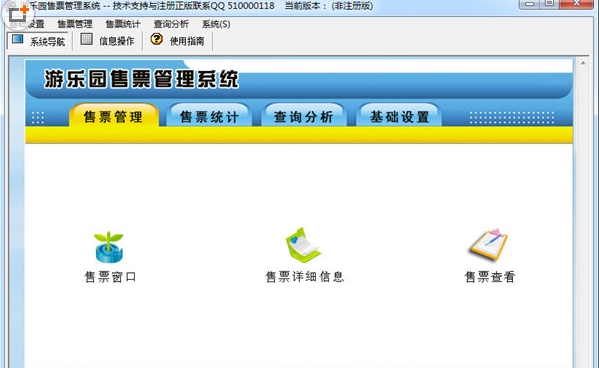Open the 售票窗口 plant icon
This screenshot has height=368, width=599.
pyautogui.click(x=109, y=247)
